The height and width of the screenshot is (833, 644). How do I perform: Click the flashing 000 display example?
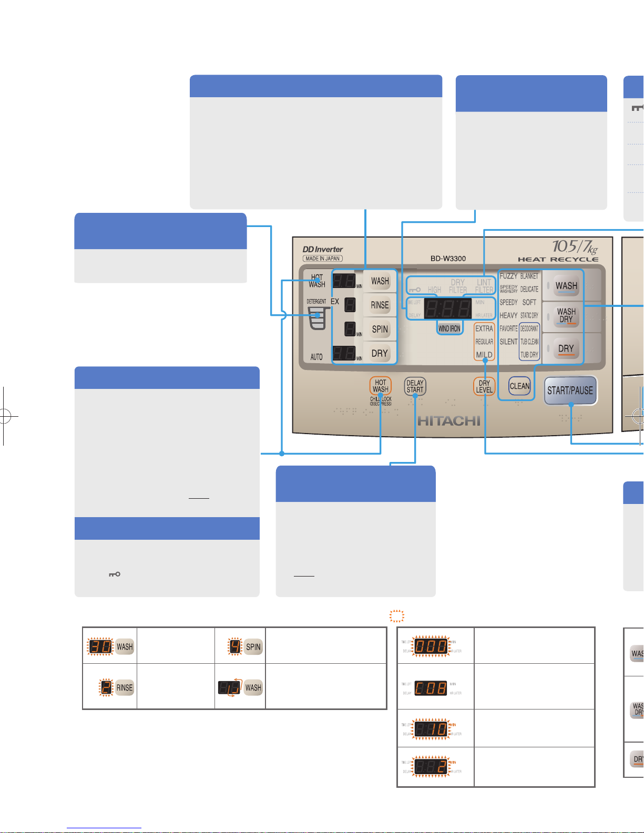click(x=431, y=646)
